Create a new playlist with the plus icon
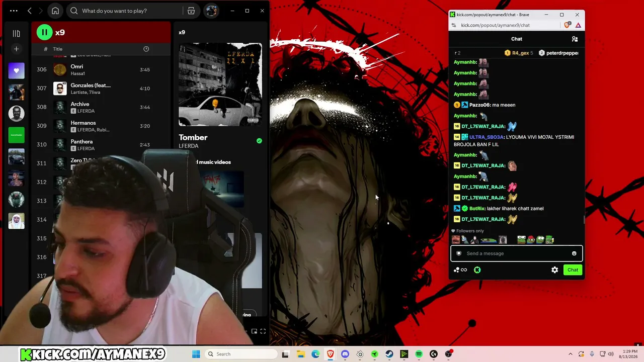Screen dimensions: 644x362 (x=16, y=49)
